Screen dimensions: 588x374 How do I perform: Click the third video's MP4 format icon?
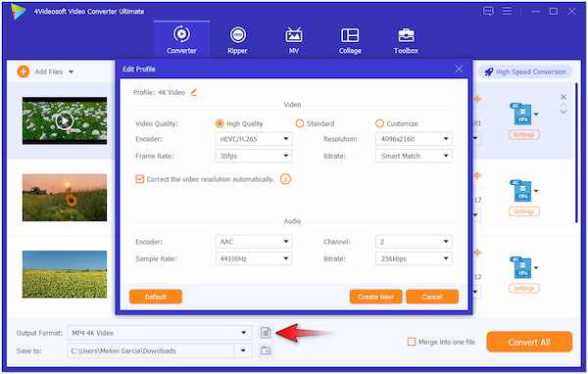(x=521, y=267)
